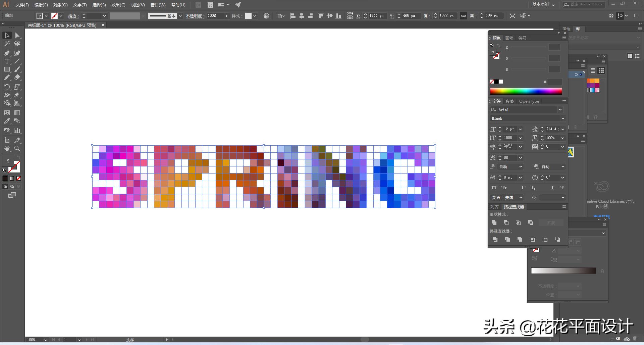Image resolution: width=644 pixels, height=345 pixels.
Task: Click the 描边 label in control bar
Action: [73, 16]
